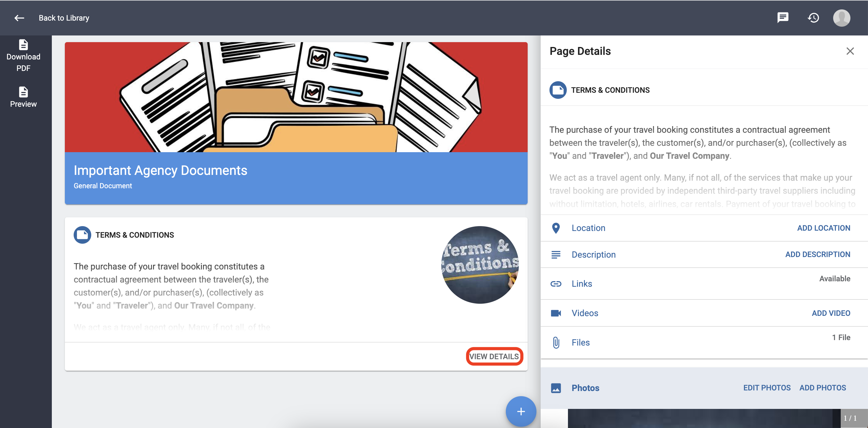Viewport: 868px width, 428px height.
Task: Click the back arrow icon
Action: [19, 18]
